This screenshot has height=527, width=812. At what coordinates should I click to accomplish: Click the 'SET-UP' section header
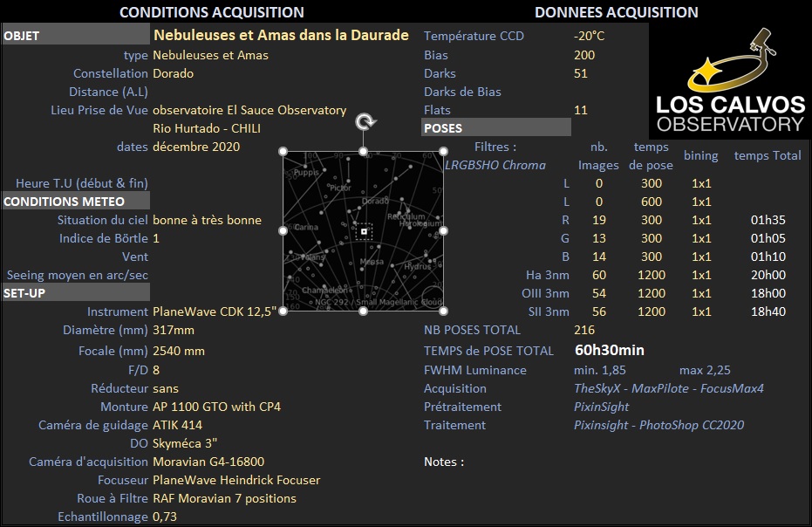coord(76,293)
